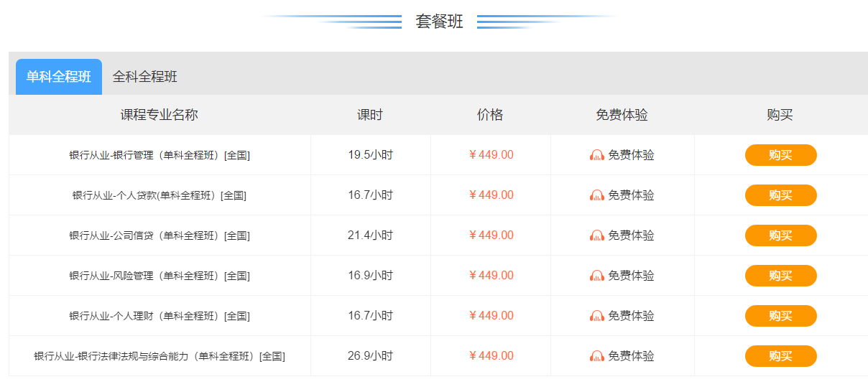Buy the 个人理财 single-subject course
Screen dimensions: 868x392
pyautogui.click(x=780, y=316)
